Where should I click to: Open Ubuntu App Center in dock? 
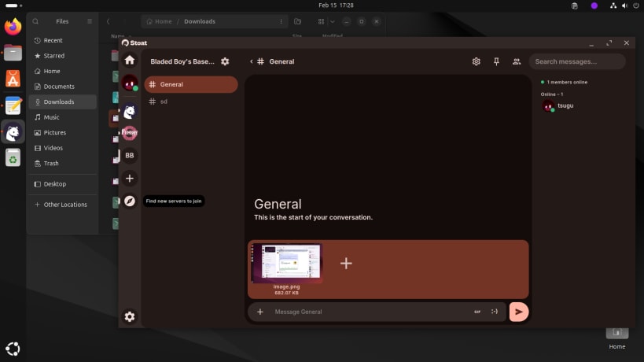point(13,79)
